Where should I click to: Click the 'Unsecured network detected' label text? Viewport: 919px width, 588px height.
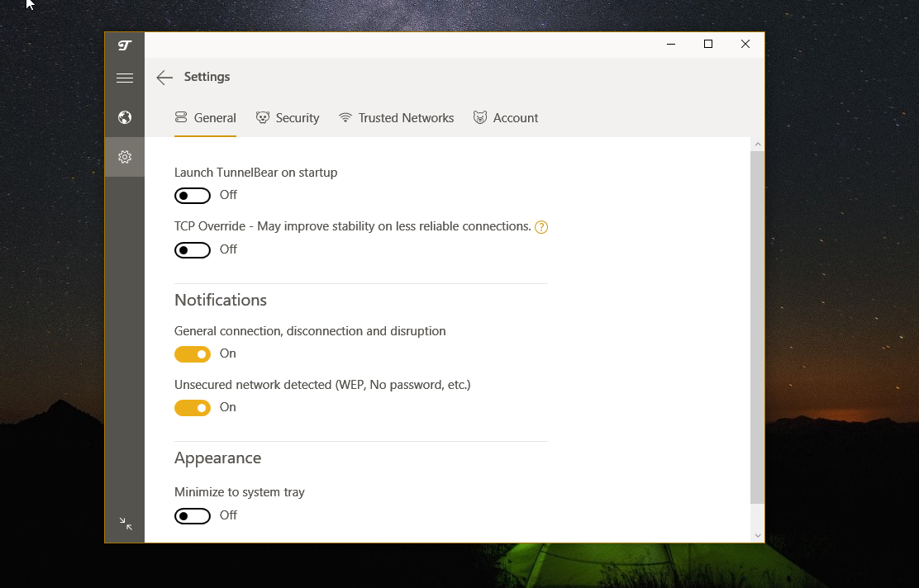pyautogui.click(x=322, y=385)
